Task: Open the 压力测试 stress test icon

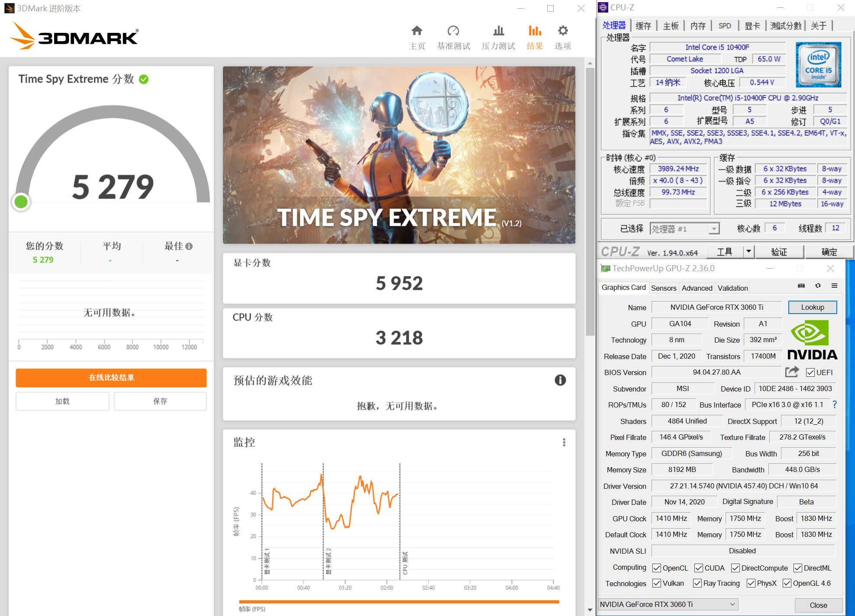Action: pyautogui.click(x=498, y=31)
